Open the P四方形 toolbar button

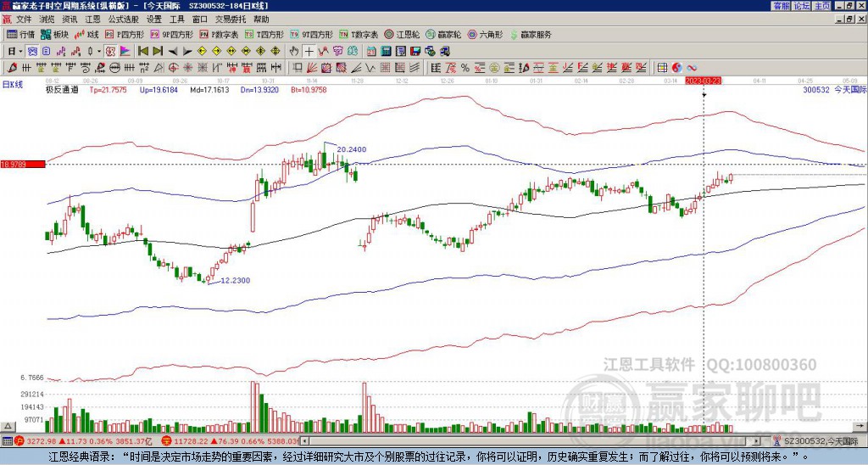click(125, 34)
